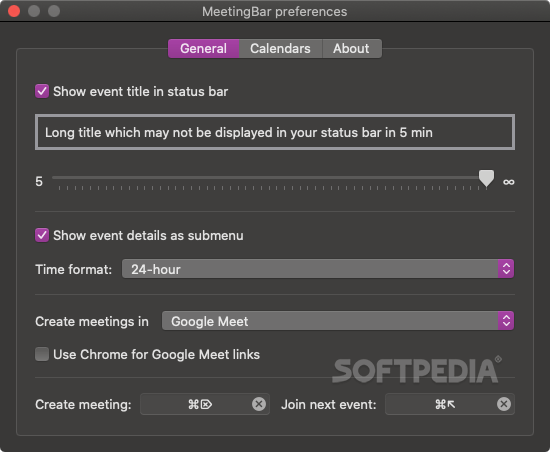550x452 pixels.
Task: Click the Time format label
Action: [74, 269]
